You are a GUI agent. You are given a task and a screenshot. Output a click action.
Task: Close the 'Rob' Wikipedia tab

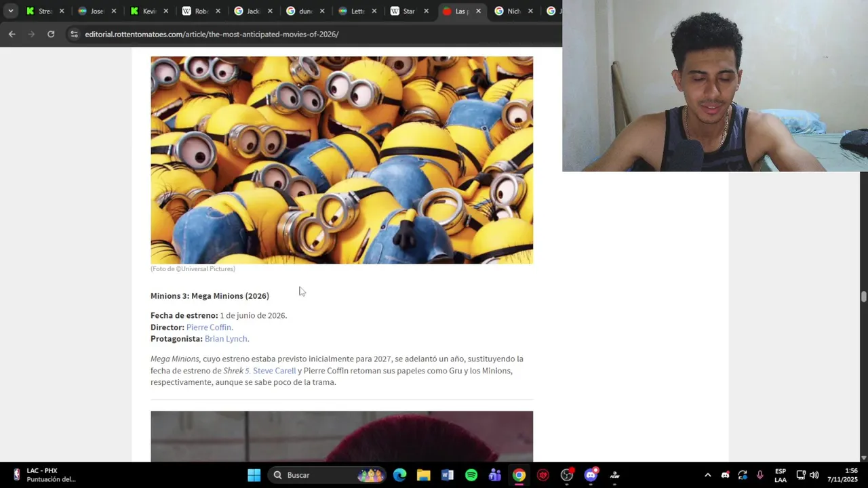click(218, 11)
